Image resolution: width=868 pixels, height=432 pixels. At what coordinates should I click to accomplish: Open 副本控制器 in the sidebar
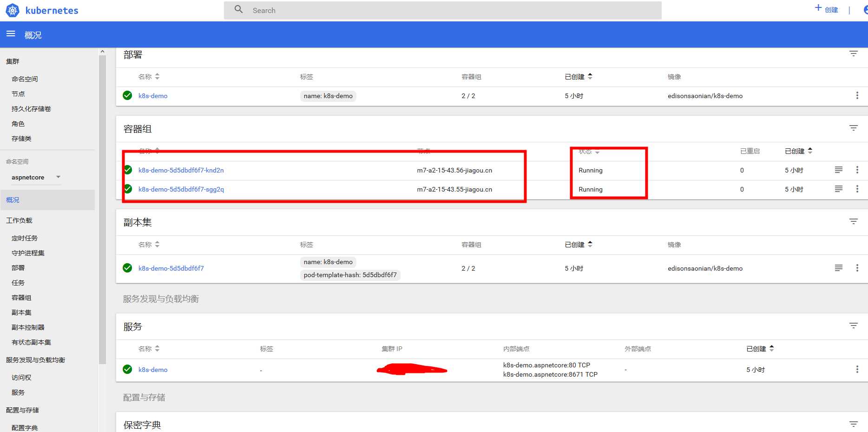[x=28, y=327]
